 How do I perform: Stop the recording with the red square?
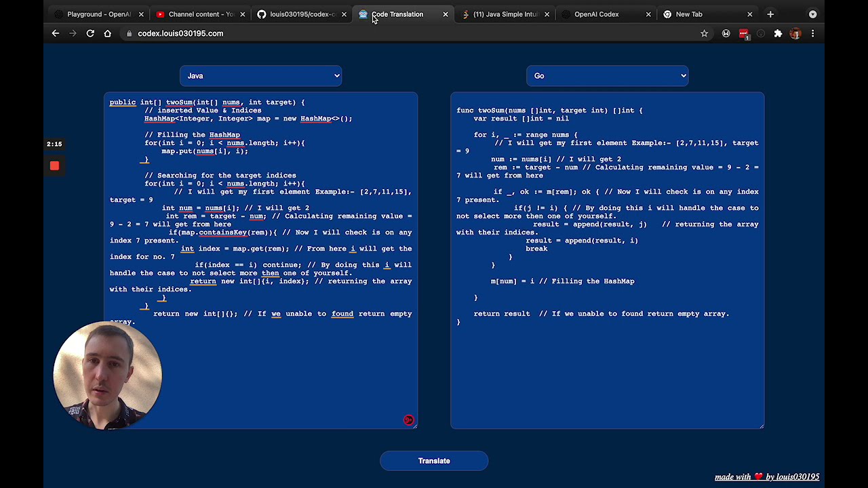54,166
